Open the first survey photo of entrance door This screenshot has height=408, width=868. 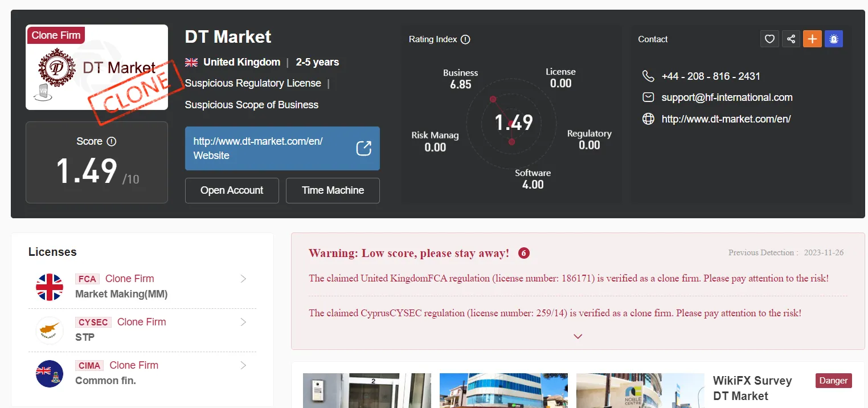(x=367, y=390)
